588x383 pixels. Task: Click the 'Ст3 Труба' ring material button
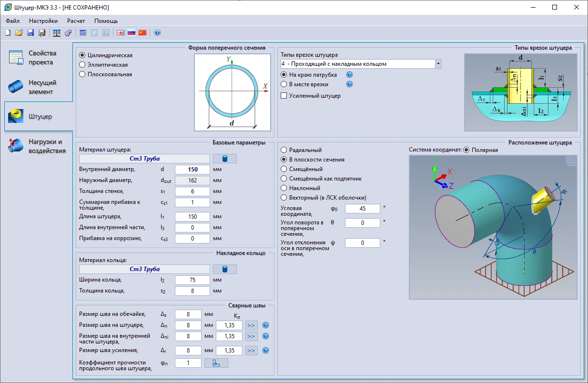pyautogui.click(x=145, y=269)
